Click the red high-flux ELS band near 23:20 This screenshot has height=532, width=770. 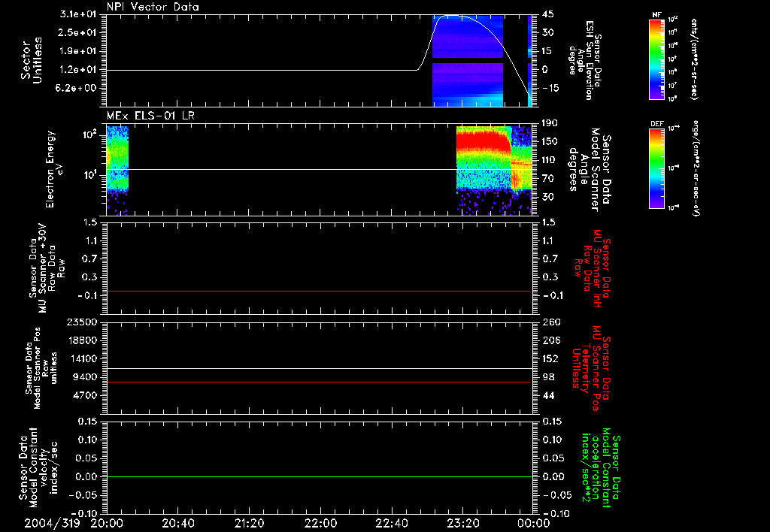pyautogui.click(x=482, y=141)
